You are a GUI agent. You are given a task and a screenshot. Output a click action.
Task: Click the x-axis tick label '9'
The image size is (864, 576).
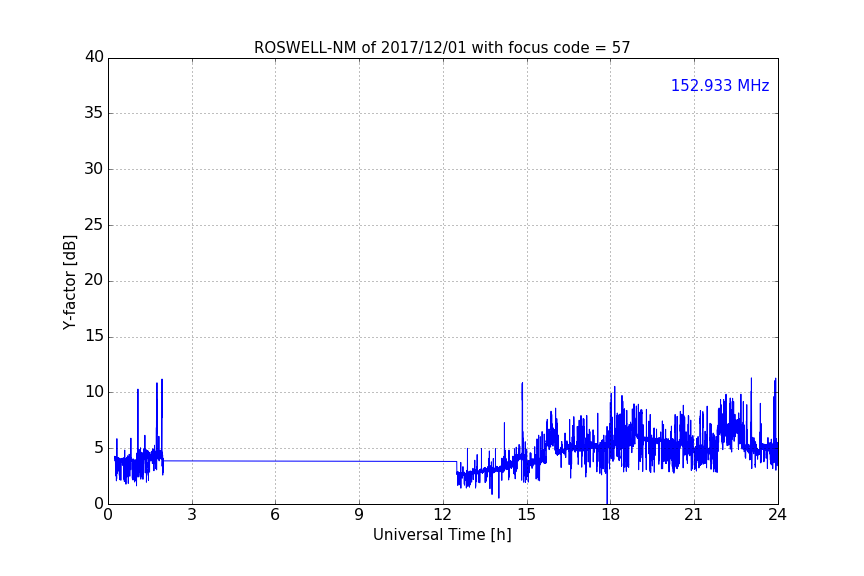point(359,515)
